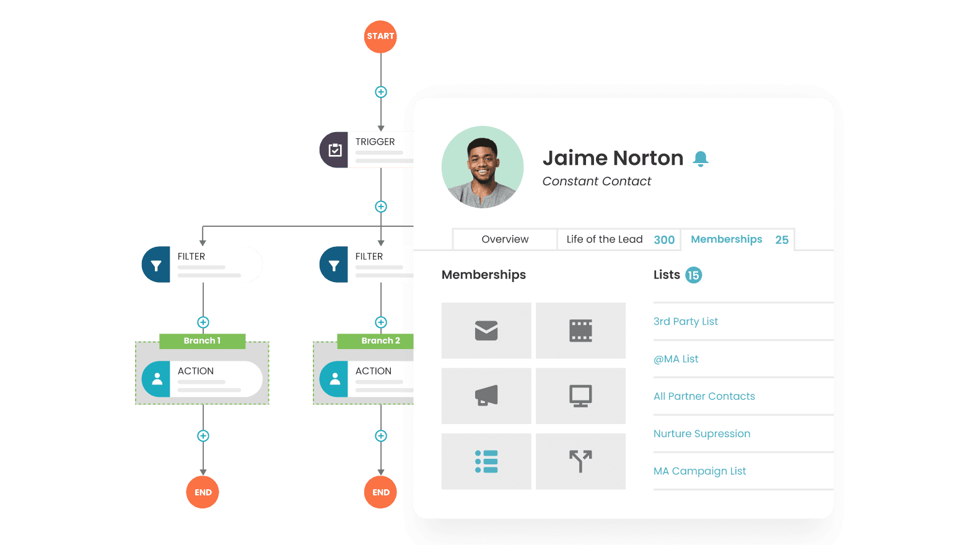
Task: Open the email envelope membership tile
Action: pyautogui.click(x=486, y=330)
